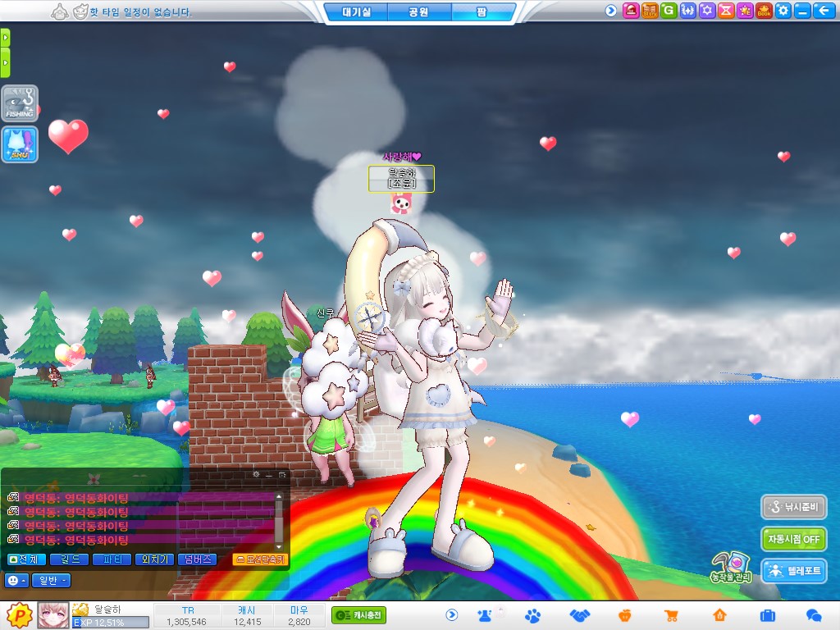Open the pink hourglass icon
The height and width of the screenshot is (630, 840).
coord(726,11)
